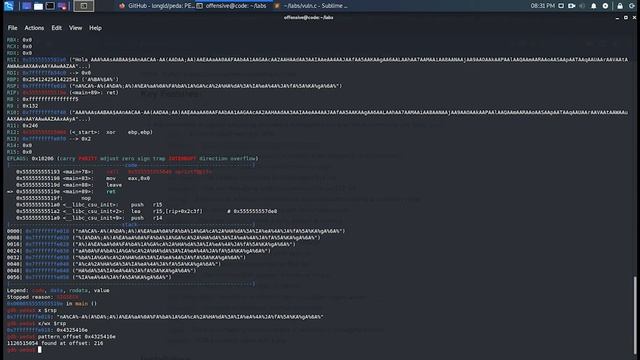Image resolution: width=640 pixels, height=360 pixels.
Task: Click stack entry row 0056|
Action: point(89,277)
